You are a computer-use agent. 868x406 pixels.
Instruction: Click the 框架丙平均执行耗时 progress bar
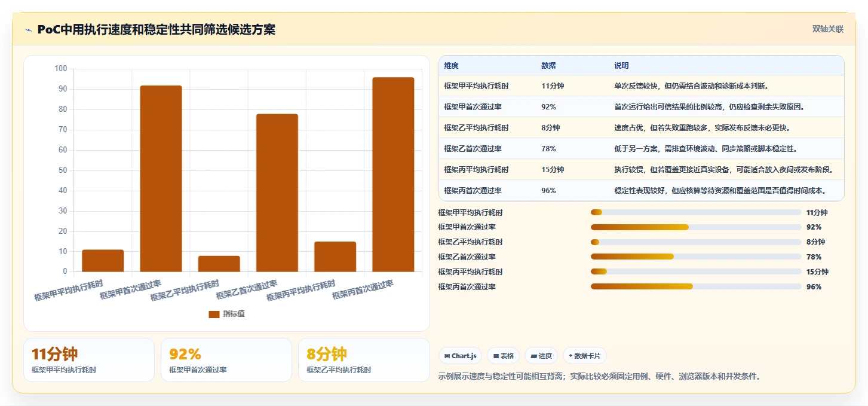pos(696,272)
